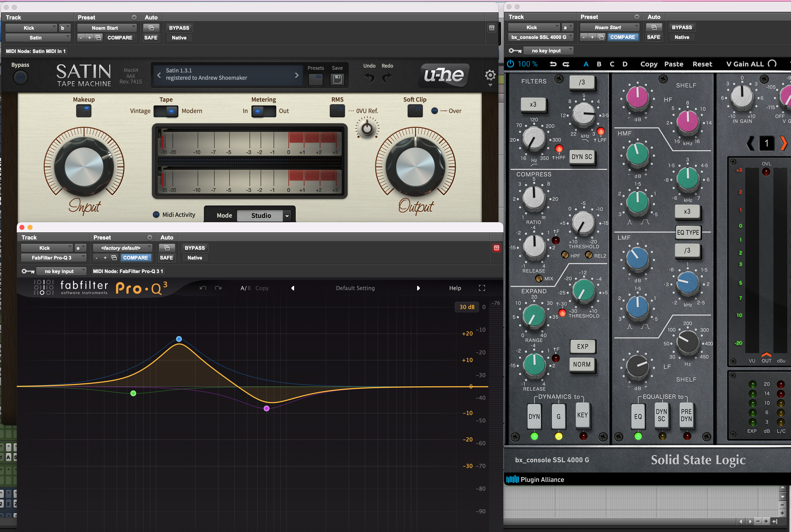Click Pro-Q 3 A/B switch

coord(245,288)
